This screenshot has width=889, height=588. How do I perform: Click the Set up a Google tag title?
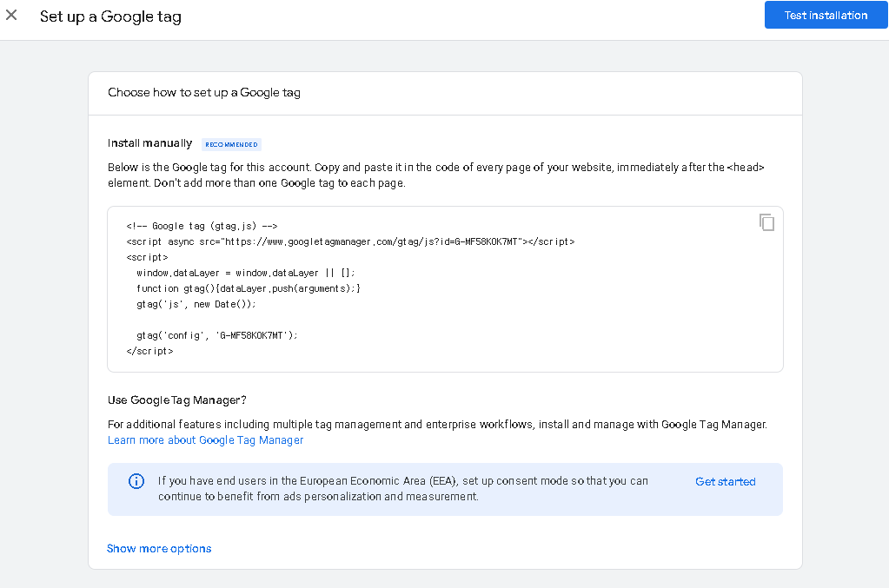coord(110,17)
